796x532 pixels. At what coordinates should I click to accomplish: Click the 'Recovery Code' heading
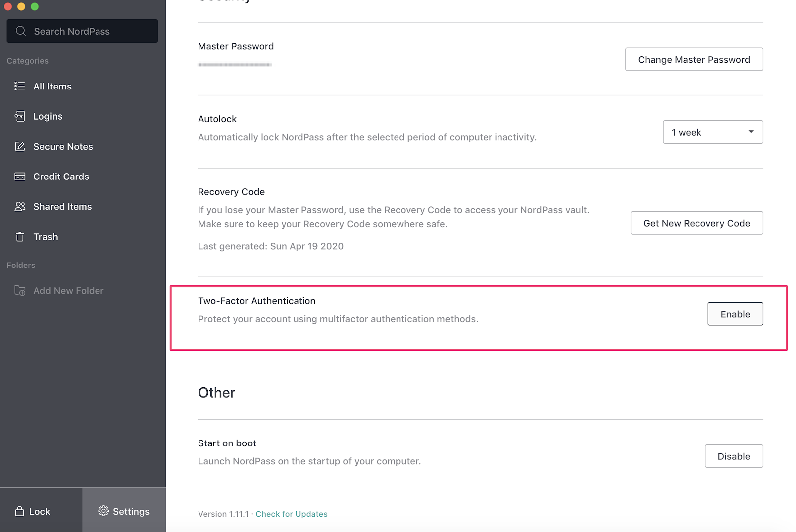click(x=231, y=192)
